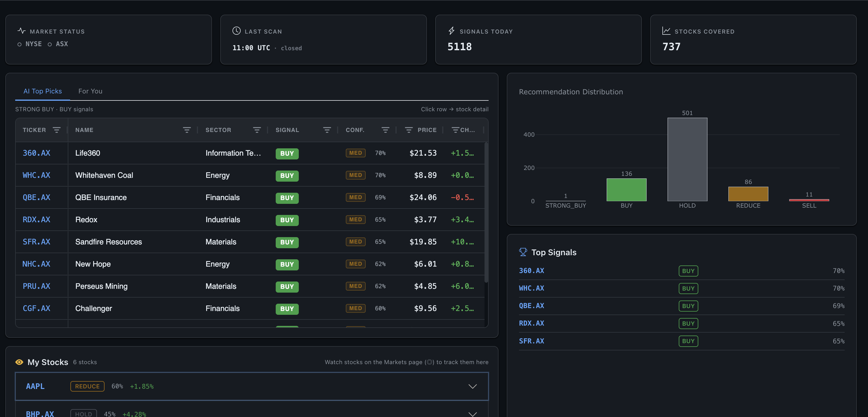Click the Signals Today lightning icon

point(452,31)
